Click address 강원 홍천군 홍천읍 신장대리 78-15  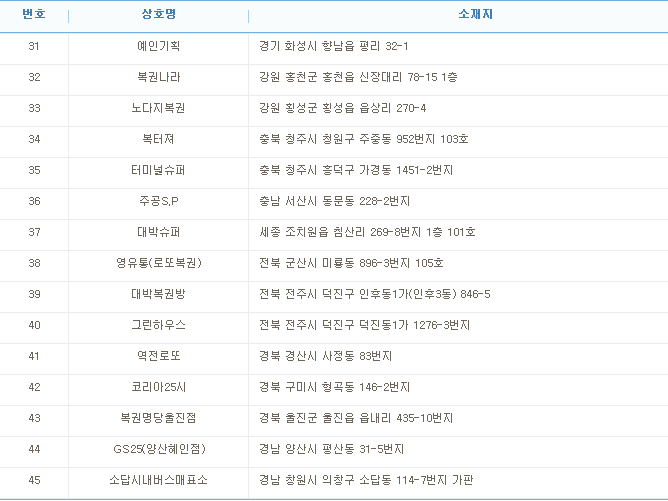point(358,77)
